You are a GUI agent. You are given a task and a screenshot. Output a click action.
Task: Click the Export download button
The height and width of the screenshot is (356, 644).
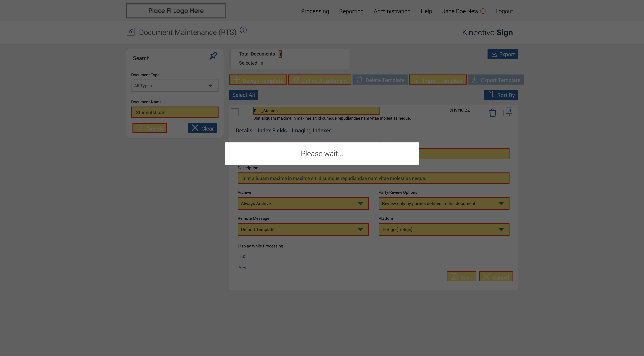coord(502,54)
